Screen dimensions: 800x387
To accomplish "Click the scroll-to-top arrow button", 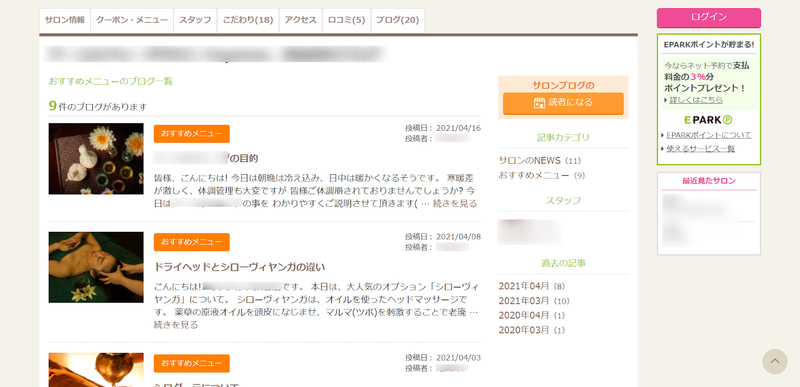I will click(x=775, y=362).
